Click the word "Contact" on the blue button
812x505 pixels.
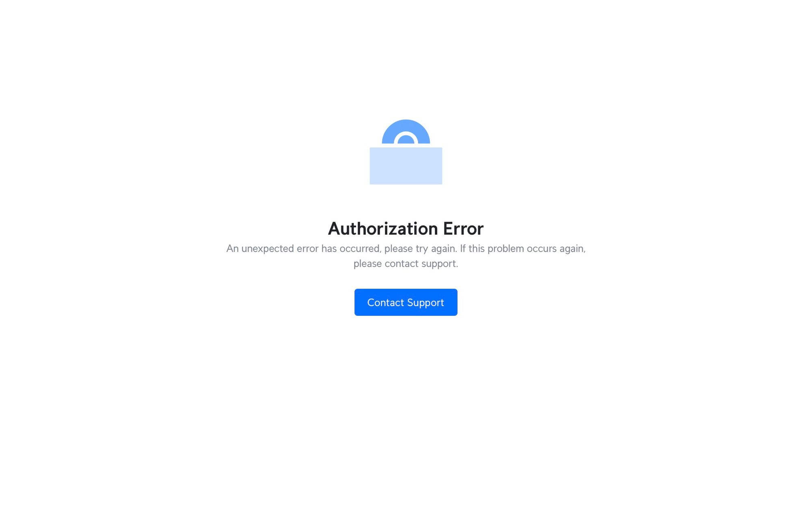385,302
